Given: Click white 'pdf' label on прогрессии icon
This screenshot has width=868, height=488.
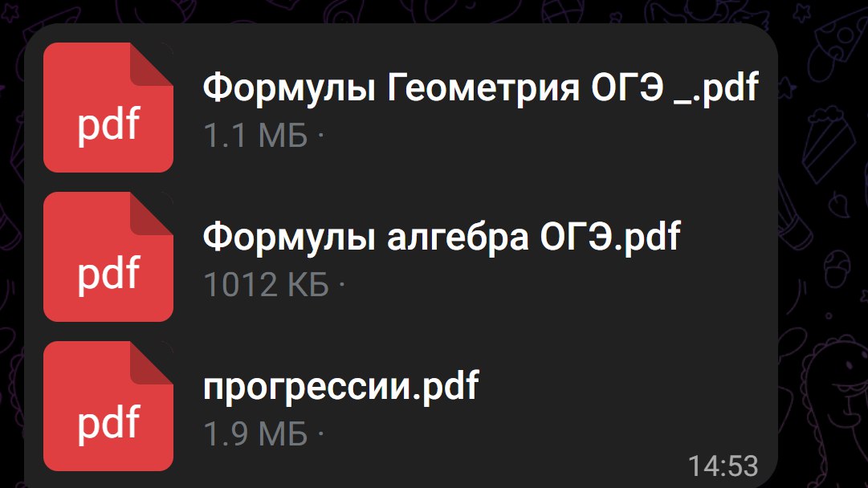Looking at the screenshot, I should pyautogui.click(x=108, y=425).
